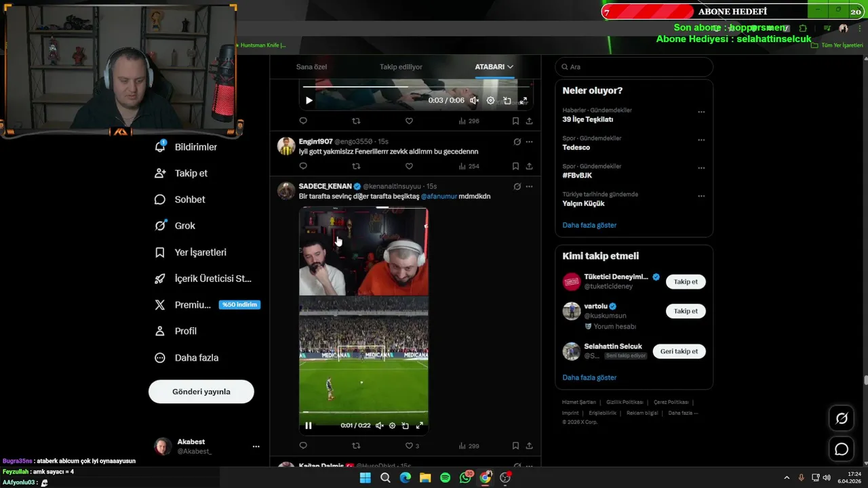Open Akabest account options menu

tap(256, 447)
